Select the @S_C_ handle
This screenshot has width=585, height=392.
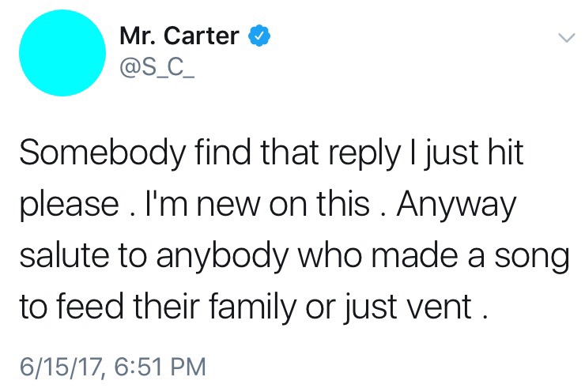[x=157, y=68]
